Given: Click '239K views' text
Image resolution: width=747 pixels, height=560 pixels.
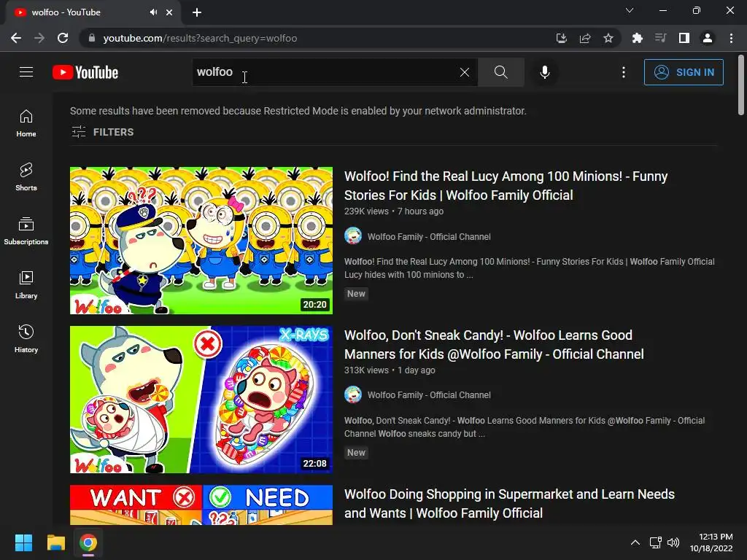Looking at the screenshot, I should [366, 211].
